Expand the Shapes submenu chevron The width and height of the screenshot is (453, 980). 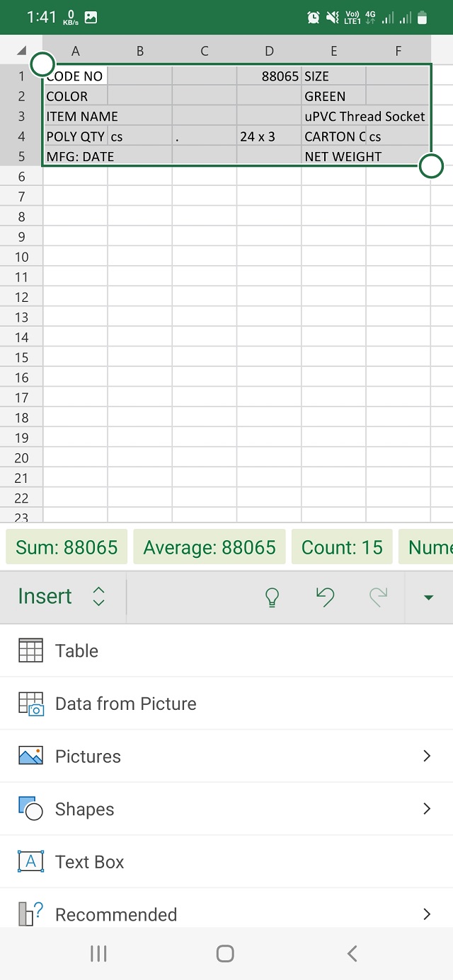(427, 809)
